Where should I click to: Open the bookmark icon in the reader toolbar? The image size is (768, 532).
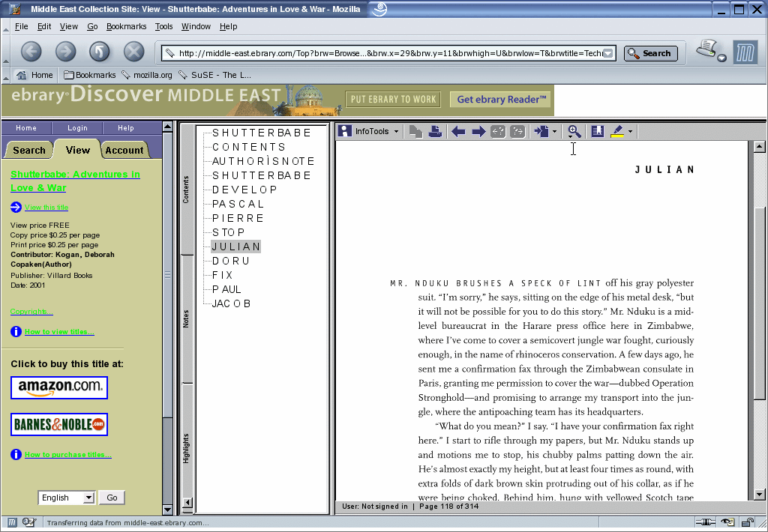pyautogui.click(x=596, y=131)
